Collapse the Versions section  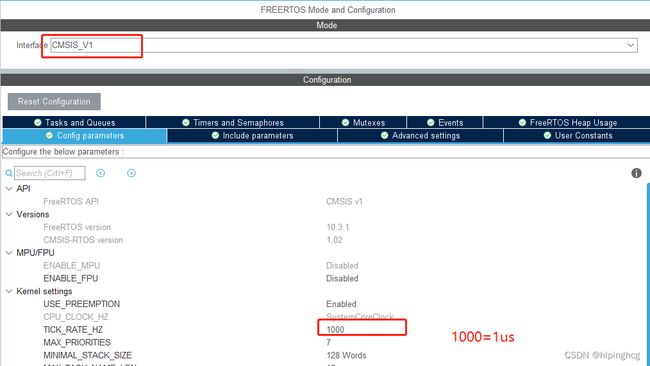(x=9, y=214)
